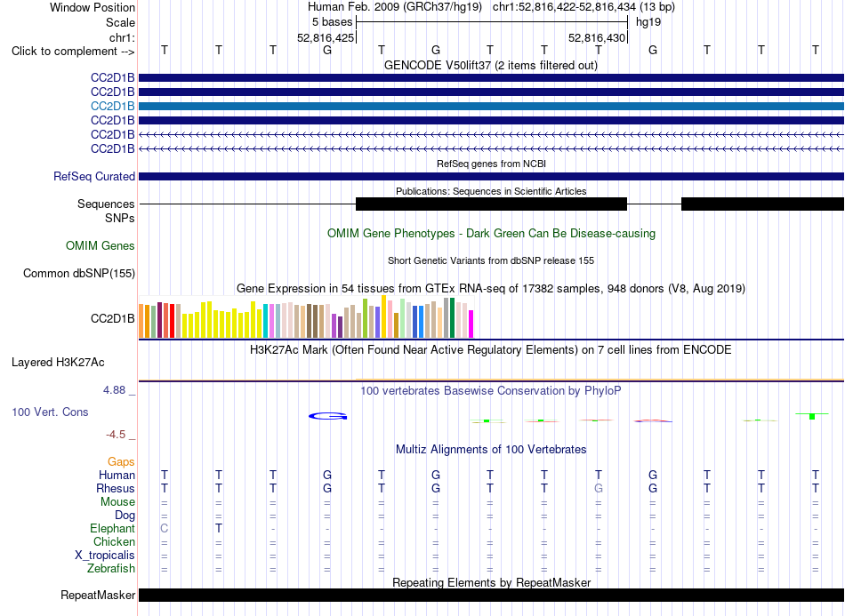Click the 4.88 PhyloP upper scale value
The width and height of the screenshot is (845, 616).
click(114, 390)
